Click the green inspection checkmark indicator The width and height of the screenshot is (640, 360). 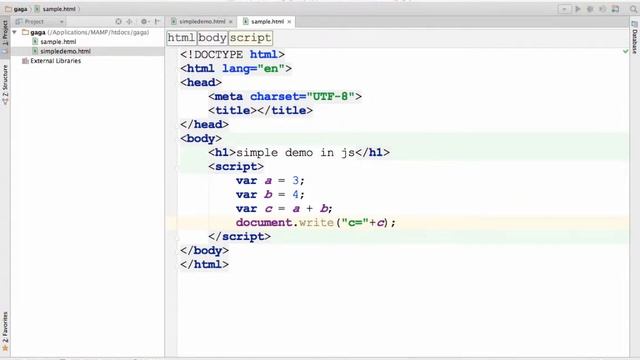coord(625,51)
